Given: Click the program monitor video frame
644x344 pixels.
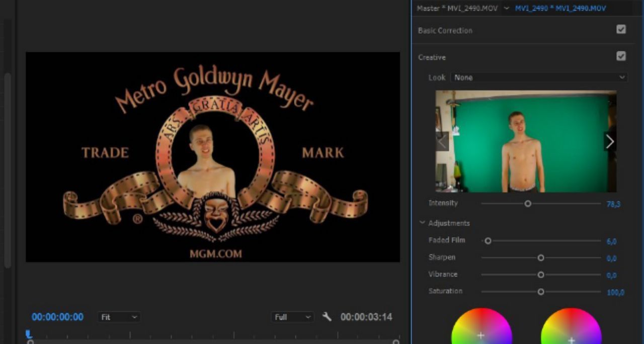Looking at the screenshot, I should point(213,157).
